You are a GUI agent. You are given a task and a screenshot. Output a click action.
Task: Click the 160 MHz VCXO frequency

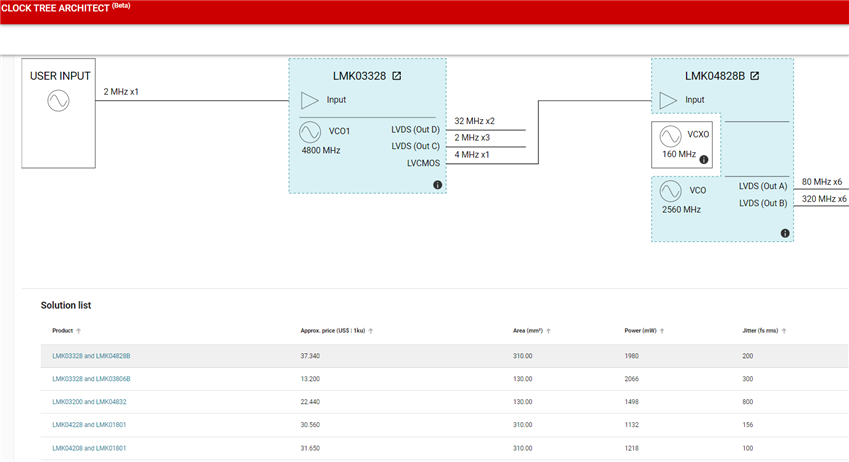(x=679, y=154)
